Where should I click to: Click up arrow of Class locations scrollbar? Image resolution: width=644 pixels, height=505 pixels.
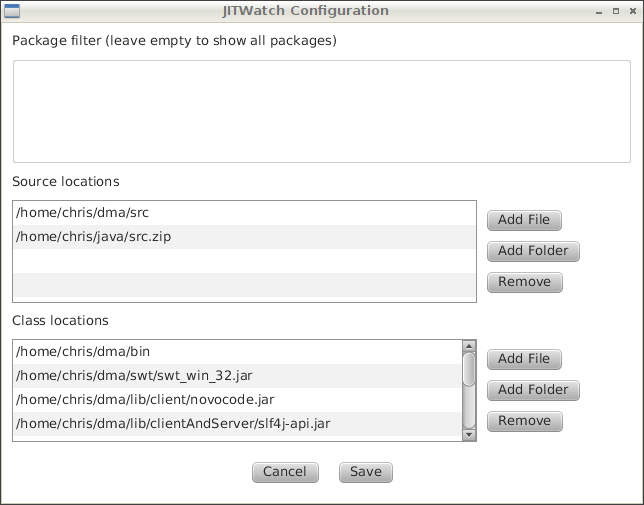coord(469,346)
